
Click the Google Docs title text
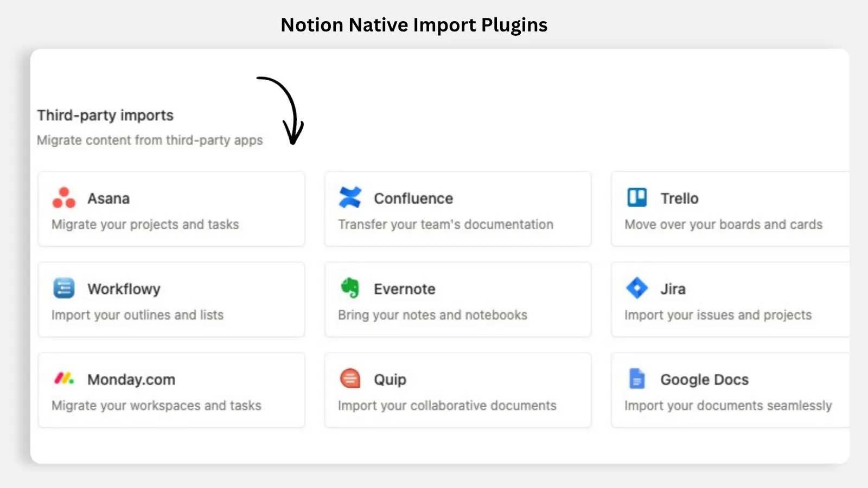click(705, 380)
